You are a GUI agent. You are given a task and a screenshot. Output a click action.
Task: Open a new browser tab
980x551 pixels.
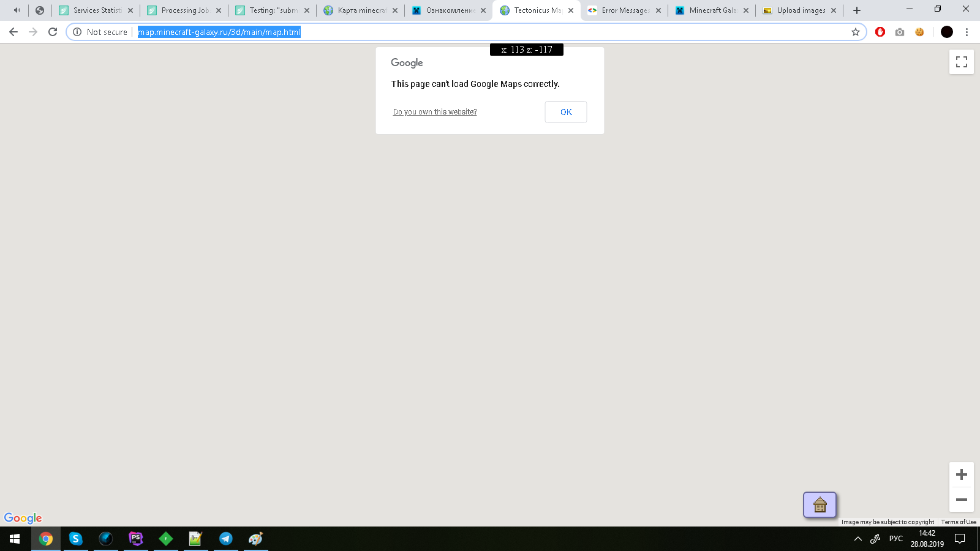(857, 10)
